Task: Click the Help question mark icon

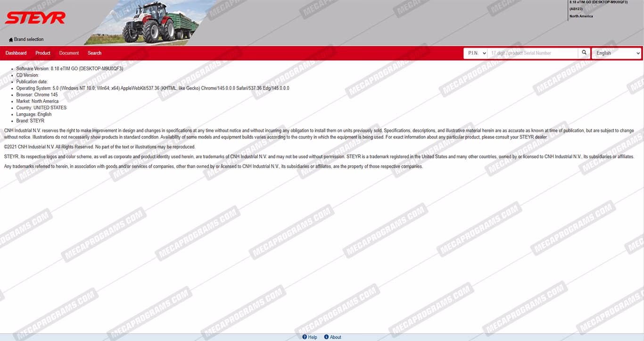Action: pyautogui.click(x=305, y=337)
